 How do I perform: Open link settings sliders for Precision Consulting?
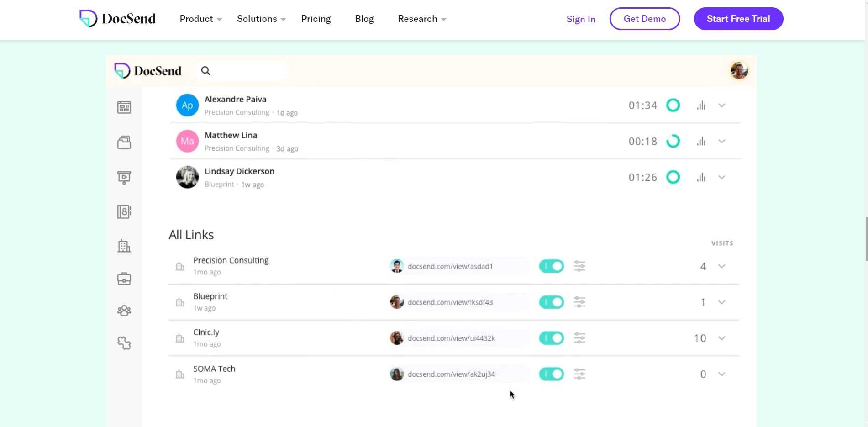579,266
